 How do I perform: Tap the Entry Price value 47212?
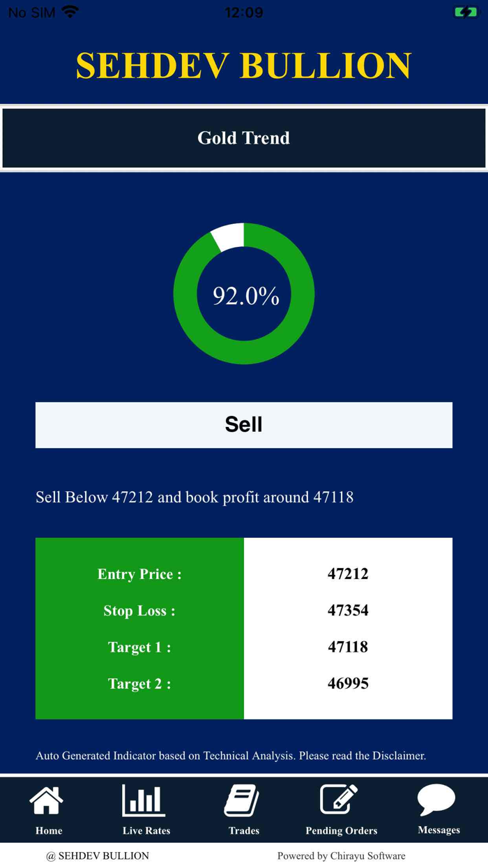348,574
